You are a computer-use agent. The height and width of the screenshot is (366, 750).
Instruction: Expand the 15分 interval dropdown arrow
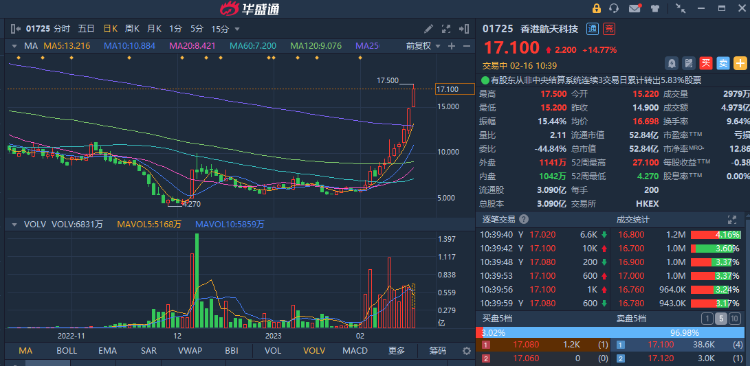pos(237,29)
